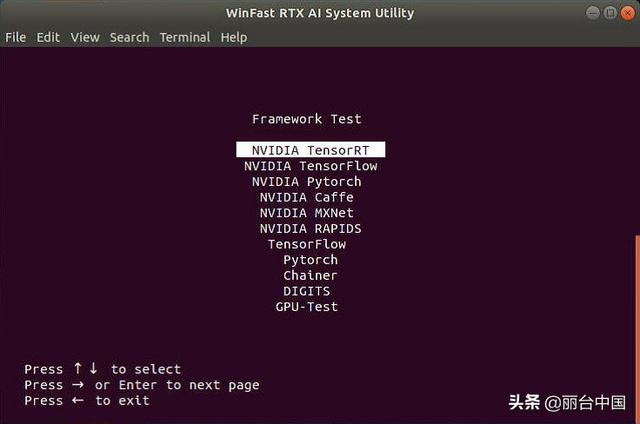Select the GPU-Test entry
640x424 pixels.
(x=307, y=306)
